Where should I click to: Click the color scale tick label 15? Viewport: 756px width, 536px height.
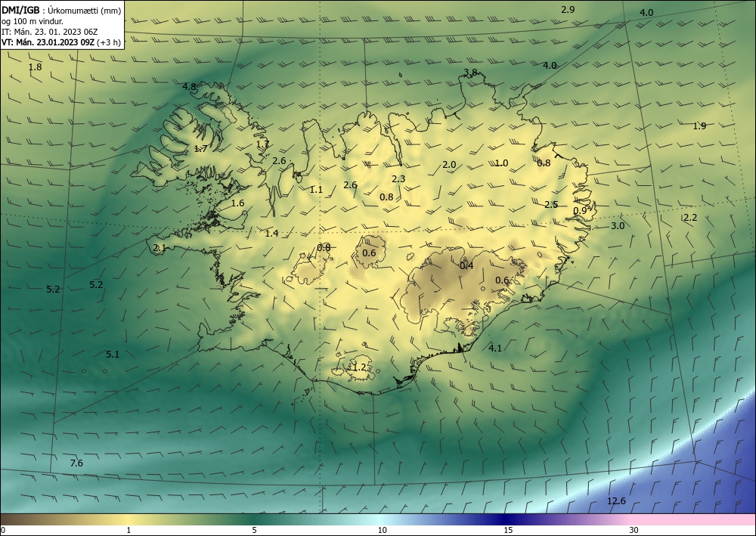pos(508,530)
